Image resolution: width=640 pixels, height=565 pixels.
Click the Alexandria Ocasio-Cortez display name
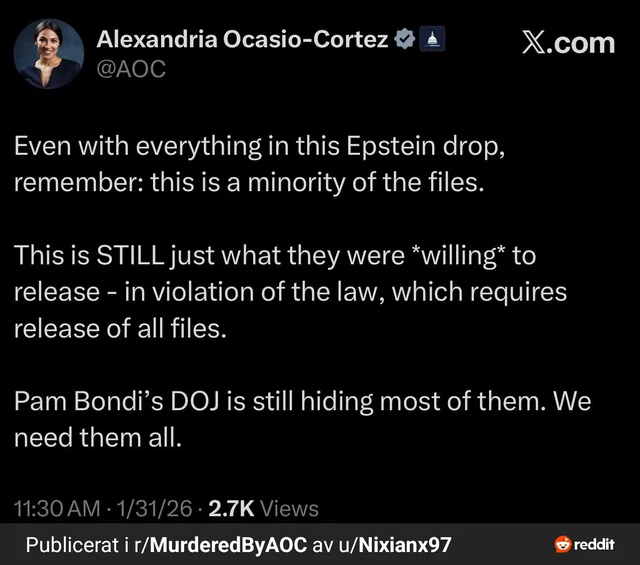pyautogui.click(x=243, y=41)
